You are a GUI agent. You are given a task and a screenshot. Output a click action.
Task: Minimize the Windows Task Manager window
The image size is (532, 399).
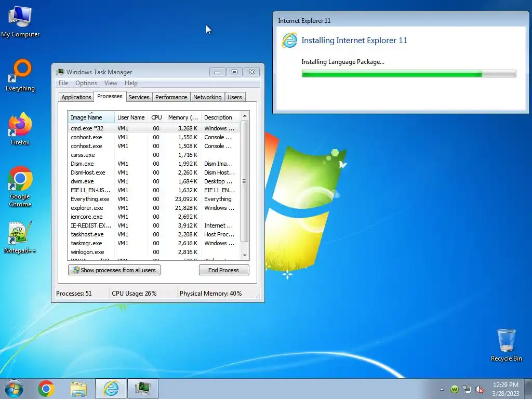click(x=217, y=72)
